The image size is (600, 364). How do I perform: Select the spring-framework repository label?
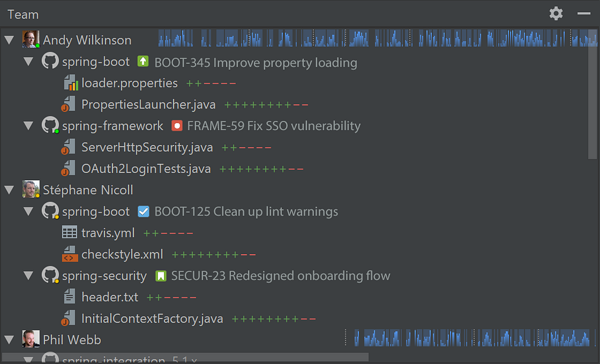[x=112, y=126]
